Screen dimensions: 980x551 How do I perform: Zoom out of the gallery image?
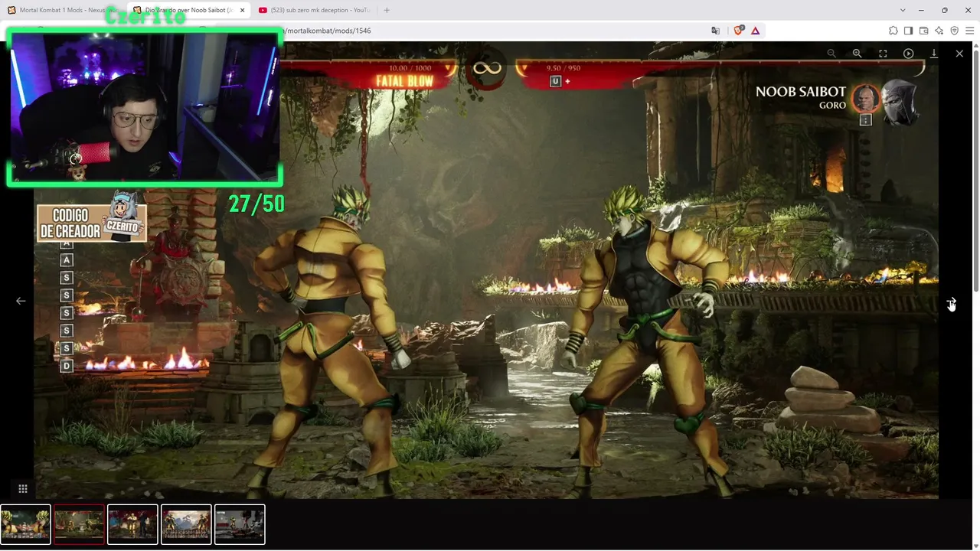click(x=831, y=54)
